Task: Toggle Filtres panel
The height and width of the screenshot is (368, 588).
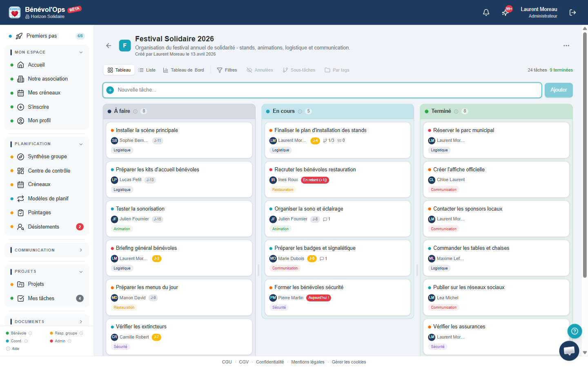Action: click(x=227, y=70)
